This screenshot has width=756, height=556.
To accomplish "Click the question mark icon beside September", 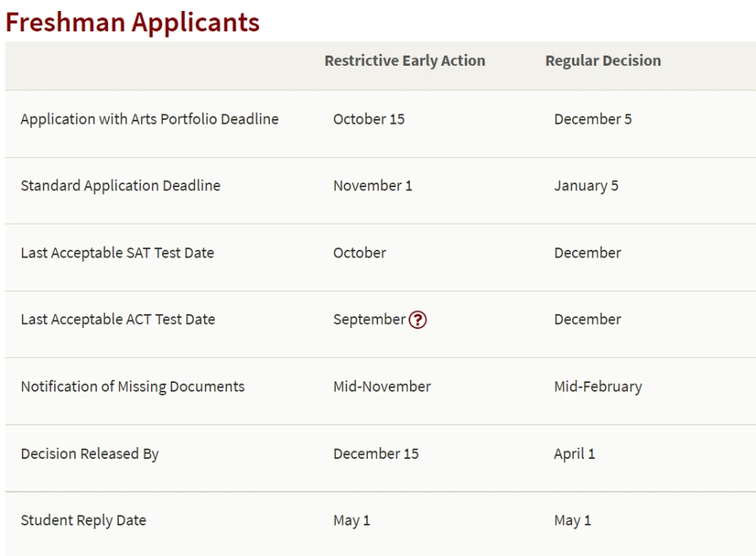I will pyautogui.click(x=418, y=320).
